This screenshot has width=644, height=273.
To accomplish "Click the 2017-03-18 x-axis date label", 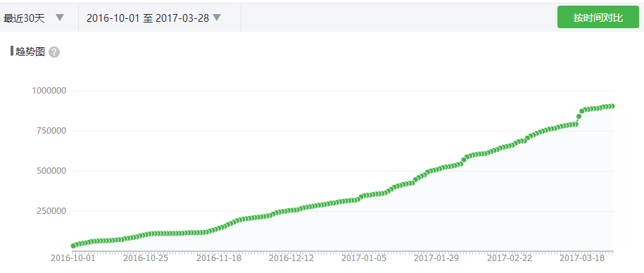I will click(582, 258).
